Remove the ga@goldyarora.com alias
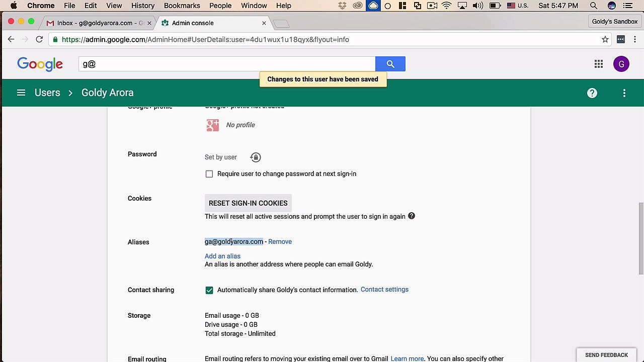This screenshot has width=644, height=362. coord(280,242)
